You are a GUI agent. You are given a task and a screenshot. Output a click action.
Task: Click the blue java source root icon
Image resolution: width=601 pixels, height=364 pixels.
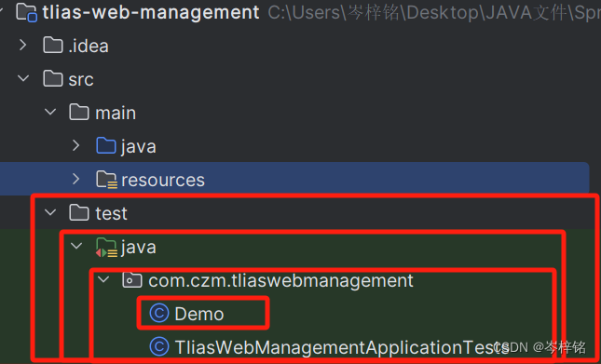[106, 146]
